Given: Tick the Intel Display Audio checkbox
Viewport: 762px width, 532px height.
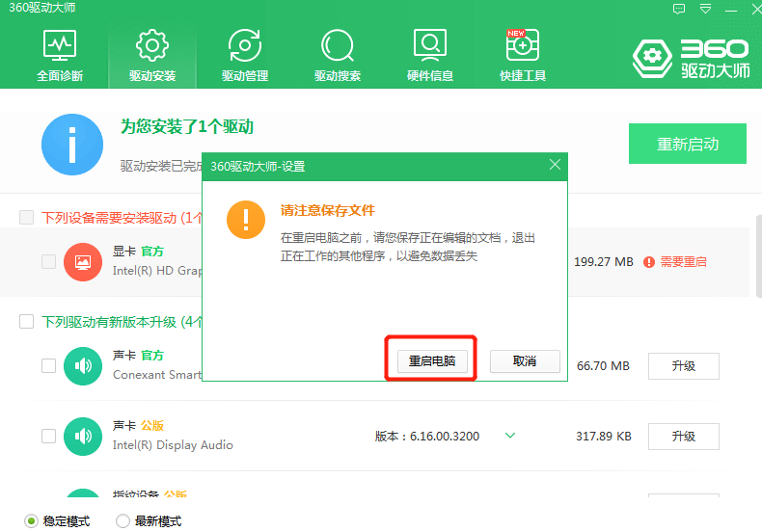Looking at the screenshot, I should coord(48,436).
